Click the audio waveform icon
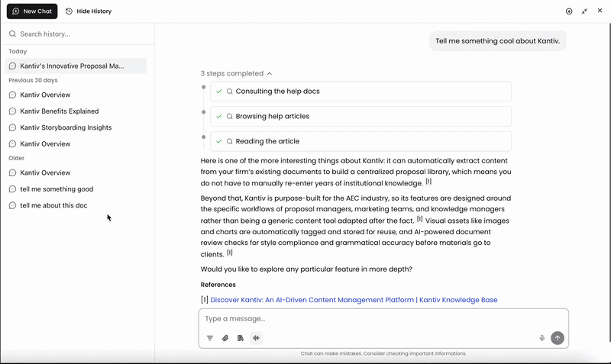611x364 pixels. [256, 338]
